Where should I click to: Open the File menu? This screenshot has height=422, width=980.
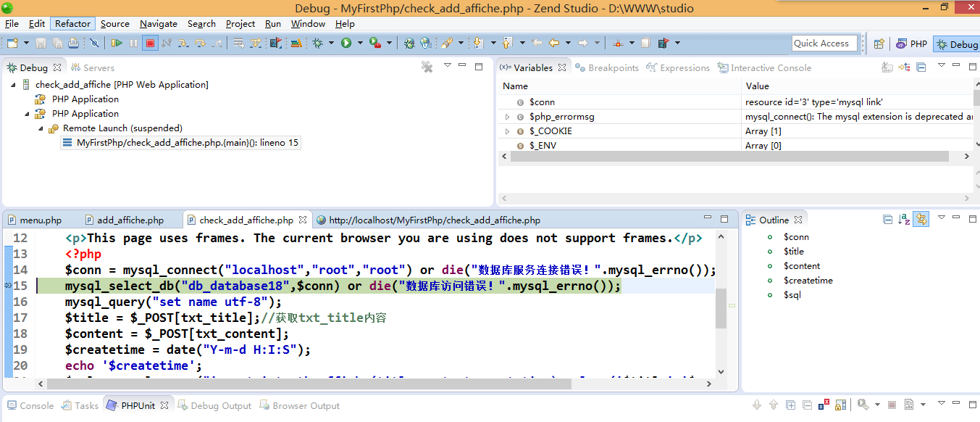(12, 23)
